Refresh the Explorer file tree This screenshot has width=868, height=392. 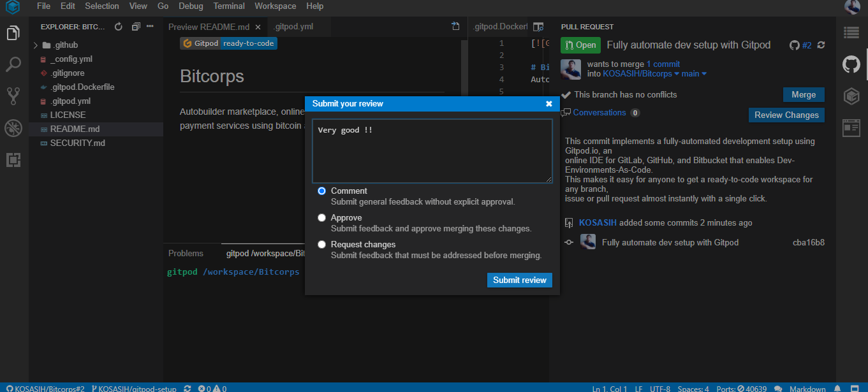[118, 27]
